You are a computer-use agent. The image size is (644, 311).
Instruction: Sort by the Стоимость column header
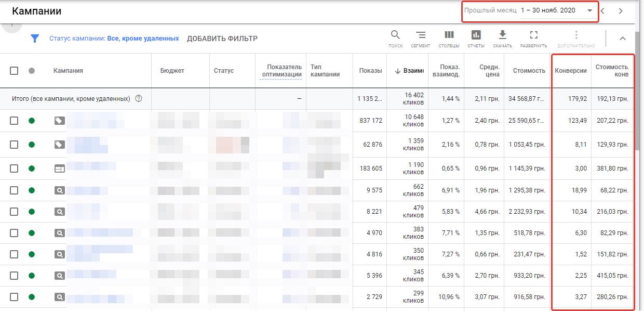(x=529, y=71)
